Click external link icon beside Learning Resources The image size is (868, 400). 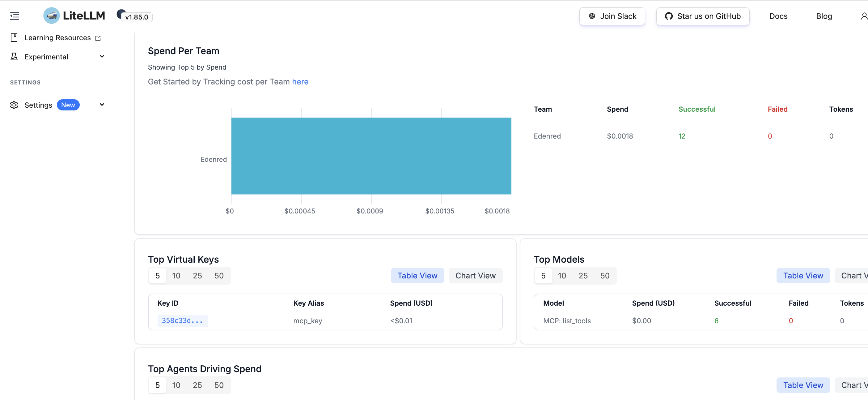98,38
